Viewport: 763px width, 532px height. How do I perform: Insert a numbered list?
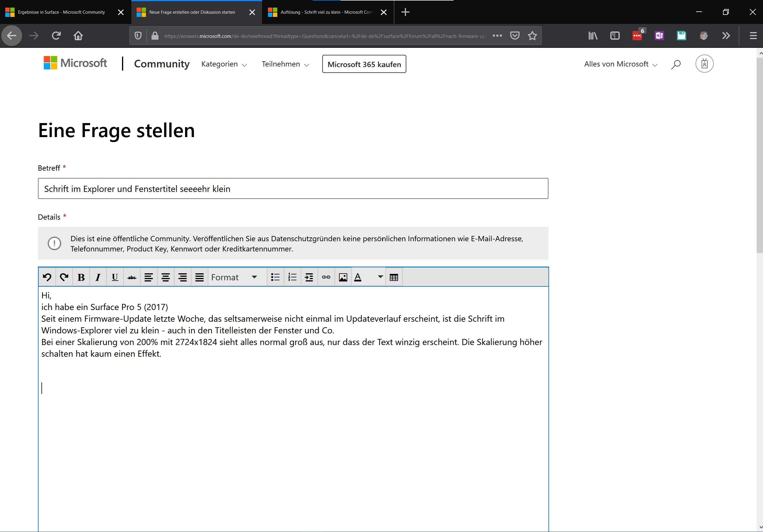tap(292, 277)
